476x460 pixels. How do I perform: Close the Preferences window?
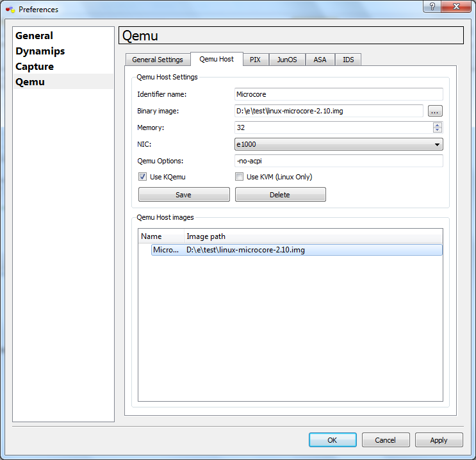456,6
